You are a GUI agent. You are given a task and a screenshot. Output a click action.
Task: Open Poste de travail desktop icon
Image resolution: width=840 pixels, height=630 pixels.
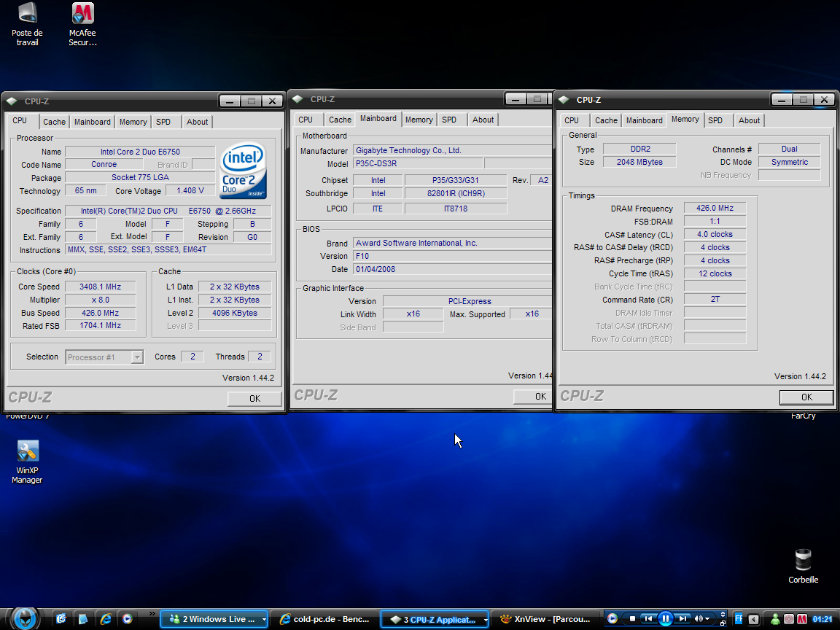27,25
